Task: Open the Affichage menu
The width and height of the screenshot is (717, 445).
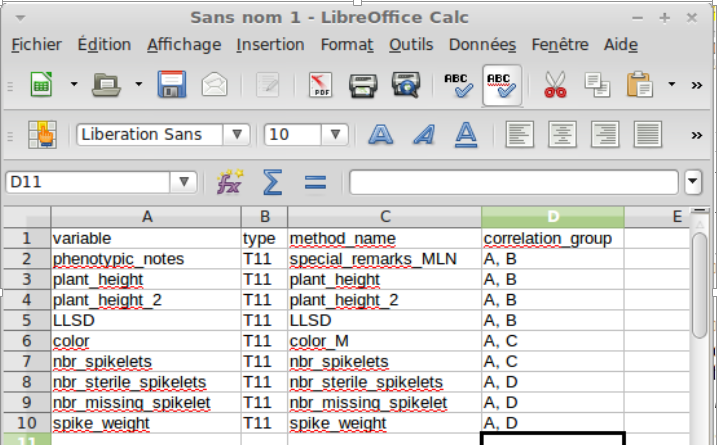Action: (x=184, y=45)
